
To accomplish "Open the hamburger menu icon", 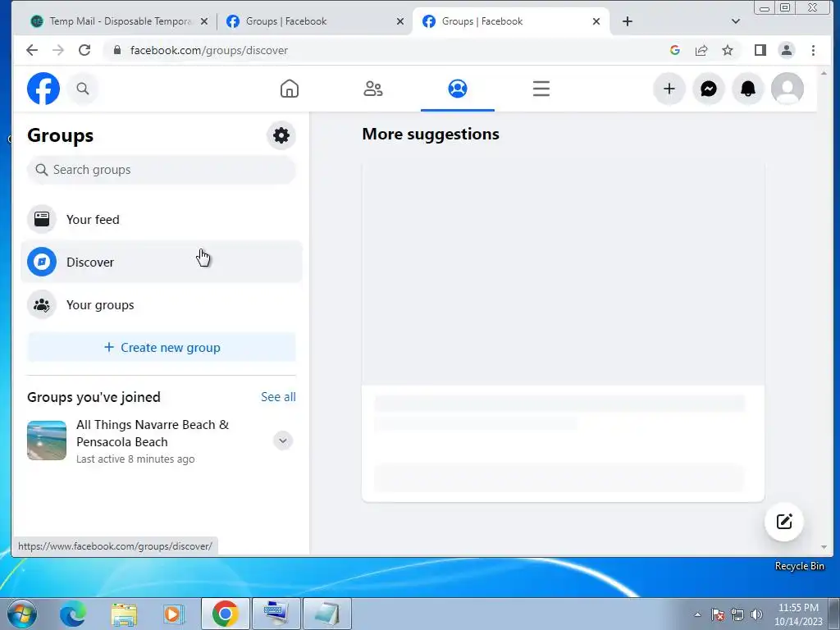I will (x=541, y=89).
